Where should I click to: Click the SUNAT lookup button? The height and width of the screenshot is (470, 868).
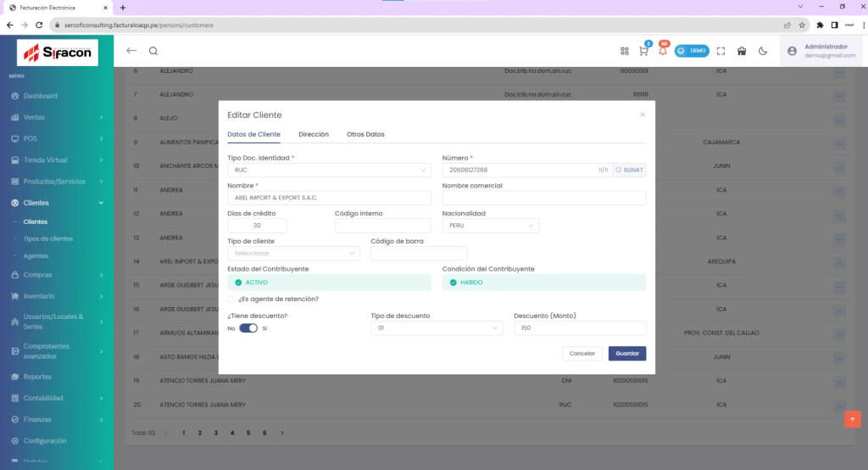pos(629,171)
